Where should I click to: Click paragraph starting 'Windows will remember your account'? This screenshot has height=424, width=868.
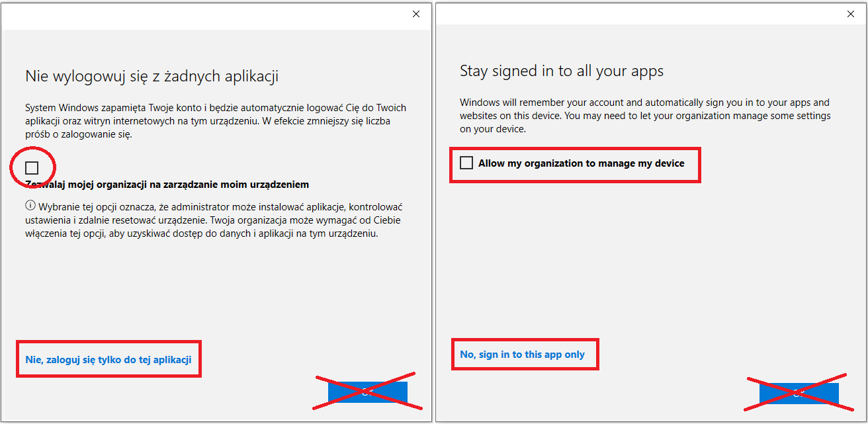[645, 116]
